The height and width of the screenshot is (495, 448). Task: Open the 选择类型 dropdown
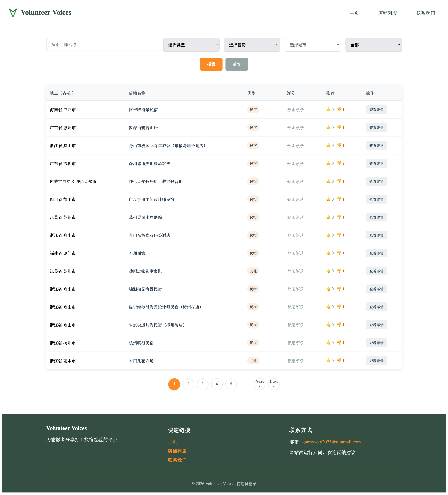tap(191, 45)
